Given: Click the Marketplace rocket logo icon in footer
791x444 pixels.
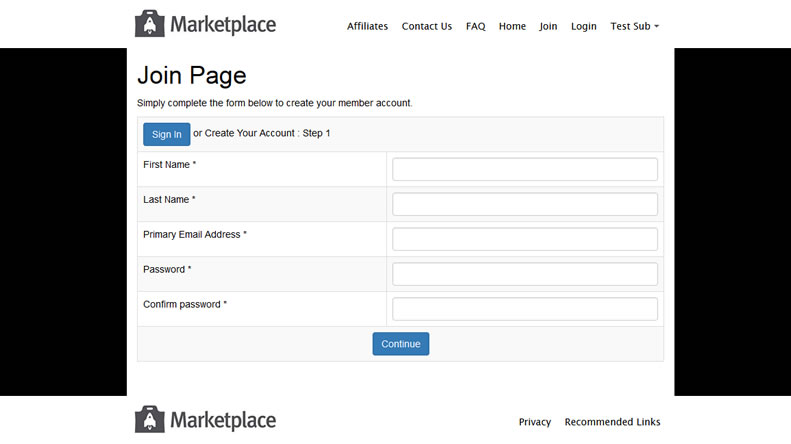Looking at the screenshot, I should pos(149,420).
